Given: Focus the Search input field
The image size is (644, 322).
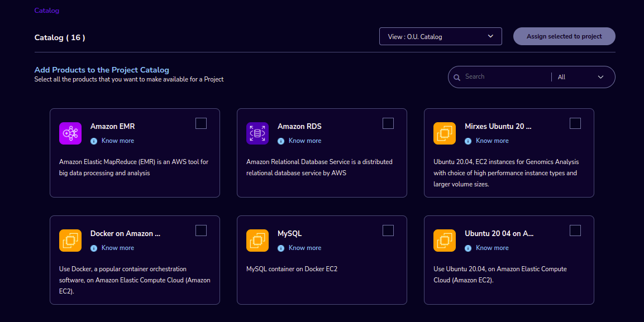Looking at the screenshot, I should coord(506,76).
